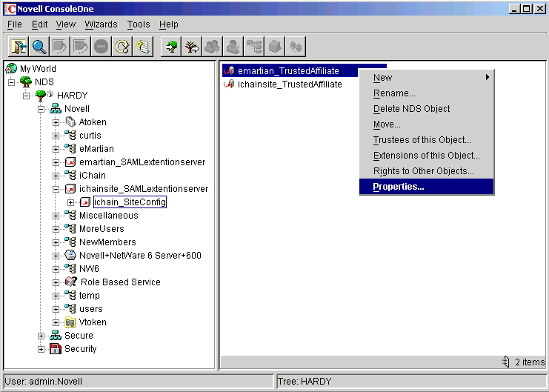Open the Edit menu

[x=39, y=24]
